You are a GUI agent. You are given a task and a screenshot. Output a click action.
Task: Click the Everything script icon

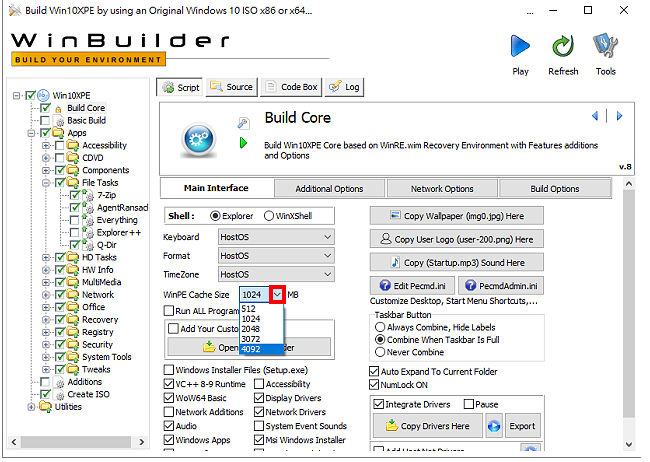[x=88, y=220]
